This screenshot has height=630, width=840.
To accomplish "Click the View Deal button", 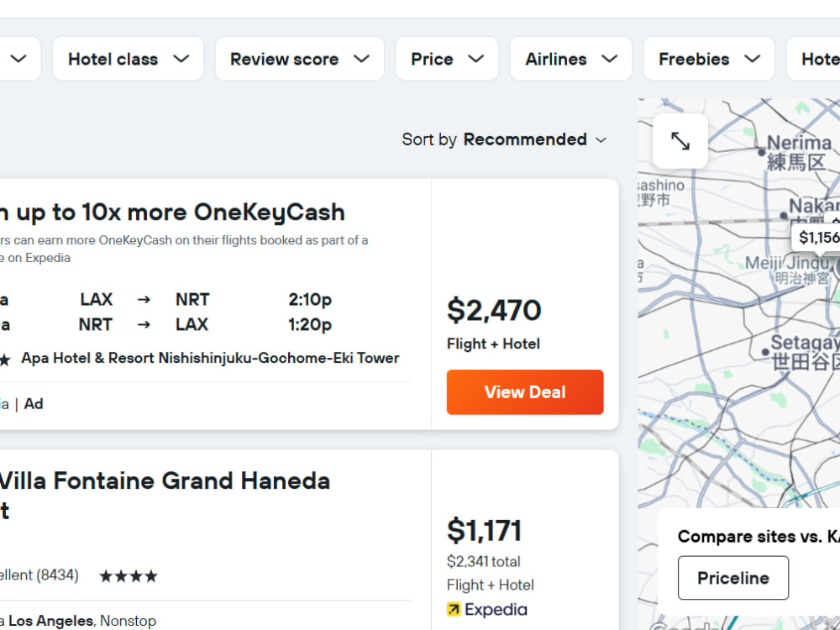I will (525, 392).
